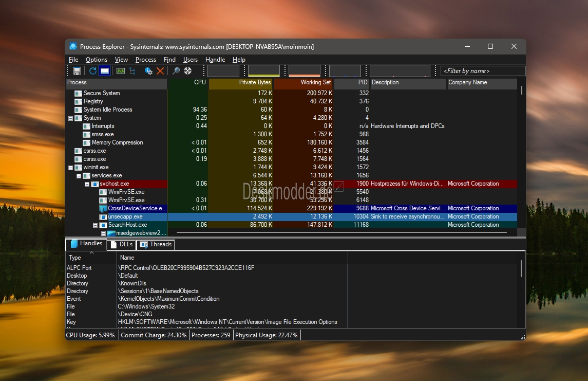Click the Find Window's Process crosshair icon
Screen dimensions: 588x381
click(x=188, y=71)
